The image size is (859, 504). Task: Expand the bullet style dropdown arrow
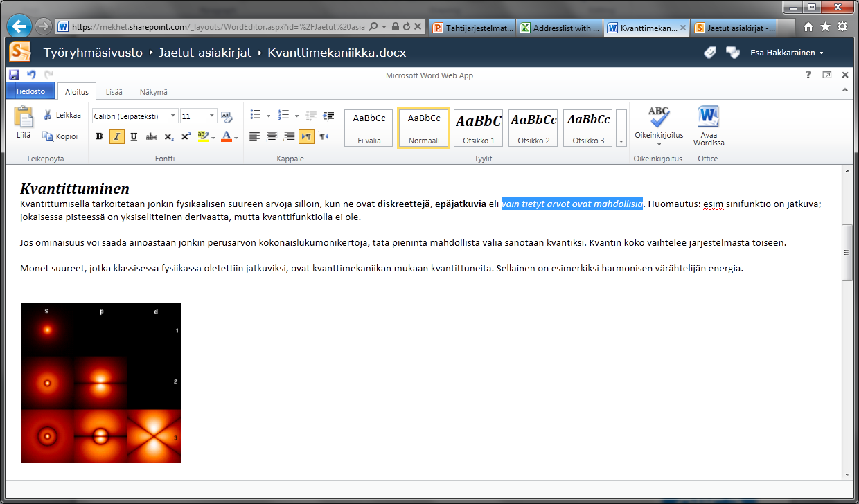click(x=268, y=116)
